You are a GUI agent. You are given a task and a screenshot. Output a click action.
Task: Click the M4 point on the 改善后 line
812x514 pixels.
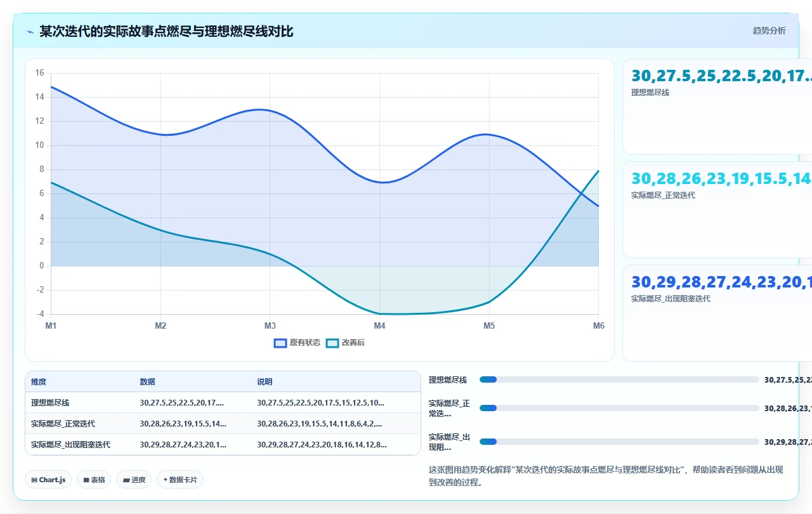click(379, 313)
